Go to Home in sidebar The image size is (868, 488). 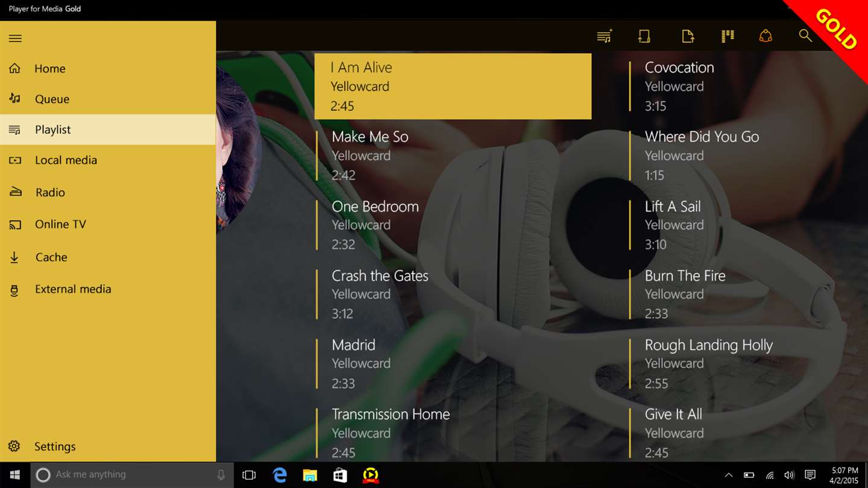pyautogui.click(x=108, y=69)
